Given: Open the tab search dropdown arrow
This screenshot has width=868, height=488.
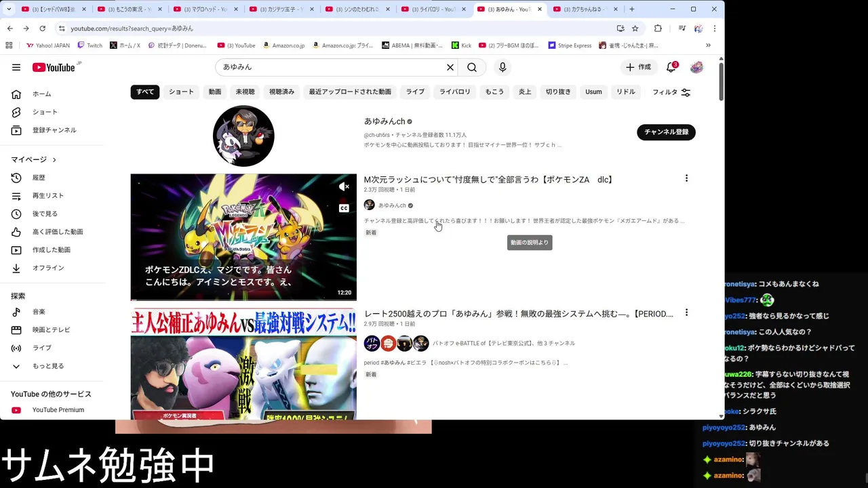Looking at the screenshot, I should (x=9, y=9).
